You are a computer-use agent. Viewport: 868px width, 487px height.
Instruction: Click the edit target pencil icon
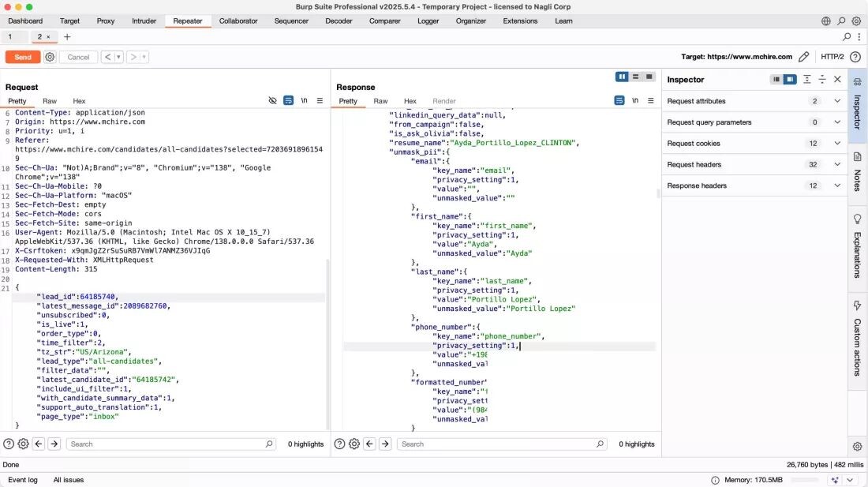(804, 57)
